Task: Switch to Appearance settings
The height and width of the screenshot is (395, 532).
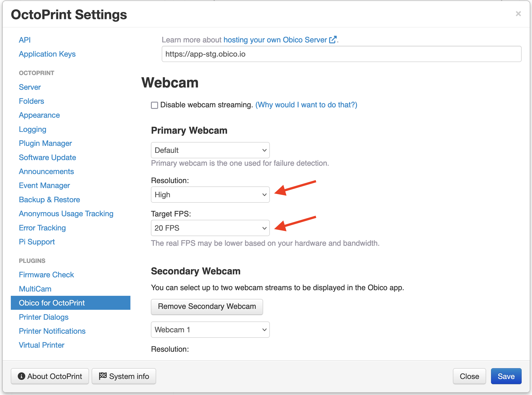Action: [x=39, y=115]
